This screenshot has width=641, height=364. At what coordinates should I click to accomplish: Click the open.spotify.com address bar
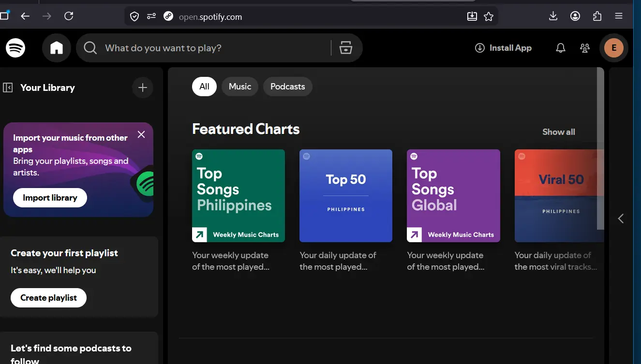point(312,16)
